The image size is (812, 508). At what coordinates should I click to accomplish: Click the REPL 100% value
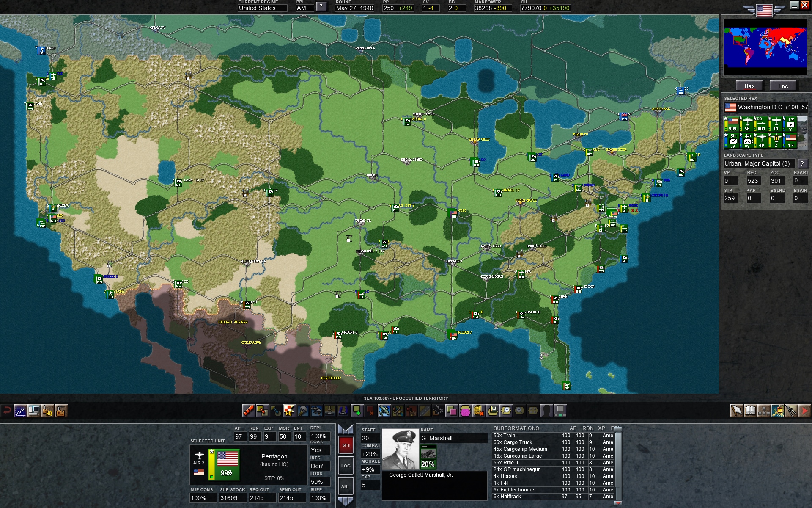point(319,436)
